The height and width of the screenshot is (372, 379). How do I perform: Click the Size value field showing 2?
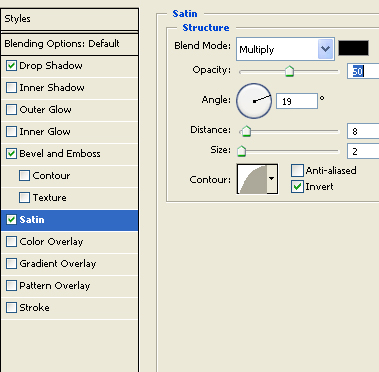pos(363,151)
